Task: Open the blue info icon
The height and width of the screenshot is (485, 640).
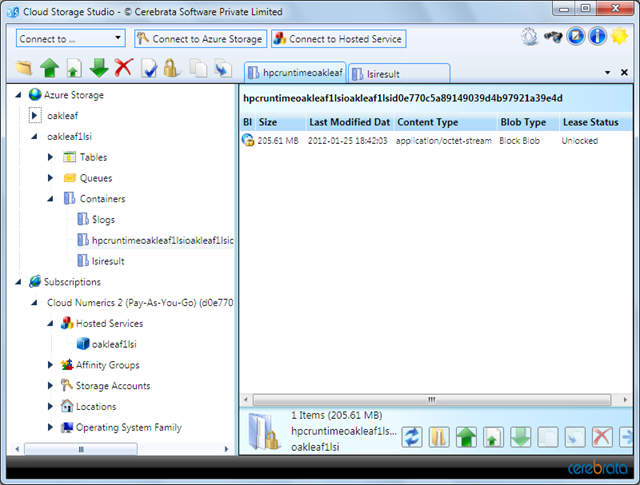Action: pyautogui.click(x=597, y=36)
